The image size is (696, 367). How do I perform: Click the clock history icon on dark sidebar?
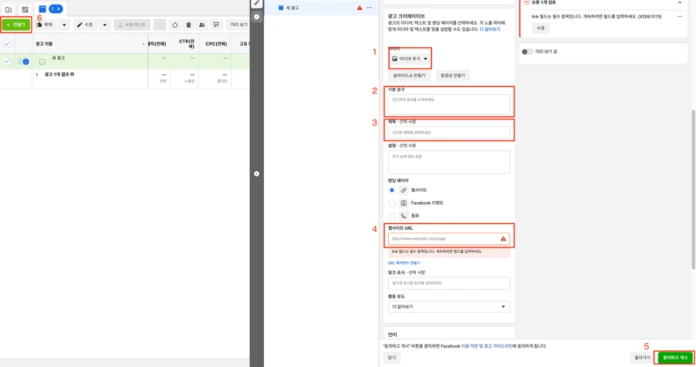click(257, 17)
